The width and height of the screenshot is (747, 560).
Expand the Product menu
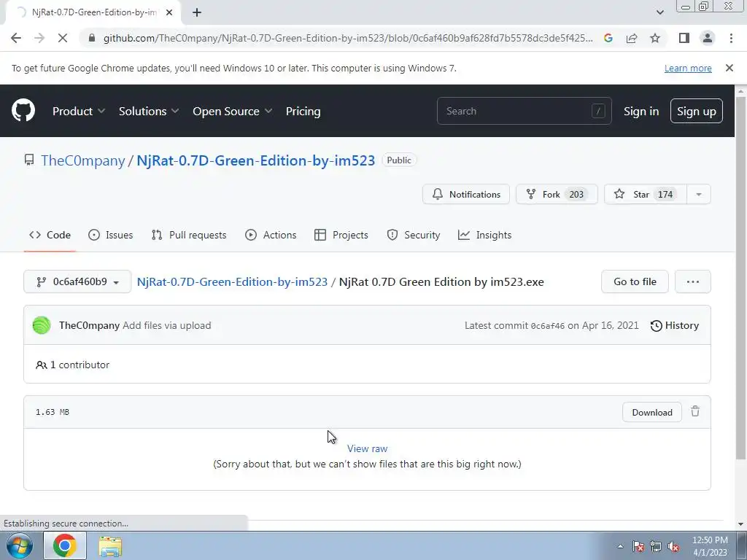pyautogui.click(x=79, y=111)
